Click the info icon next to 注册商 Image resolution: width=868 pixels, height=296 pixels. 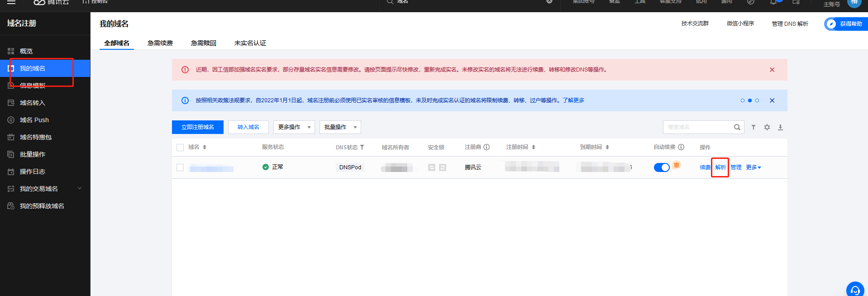[486, 147]
